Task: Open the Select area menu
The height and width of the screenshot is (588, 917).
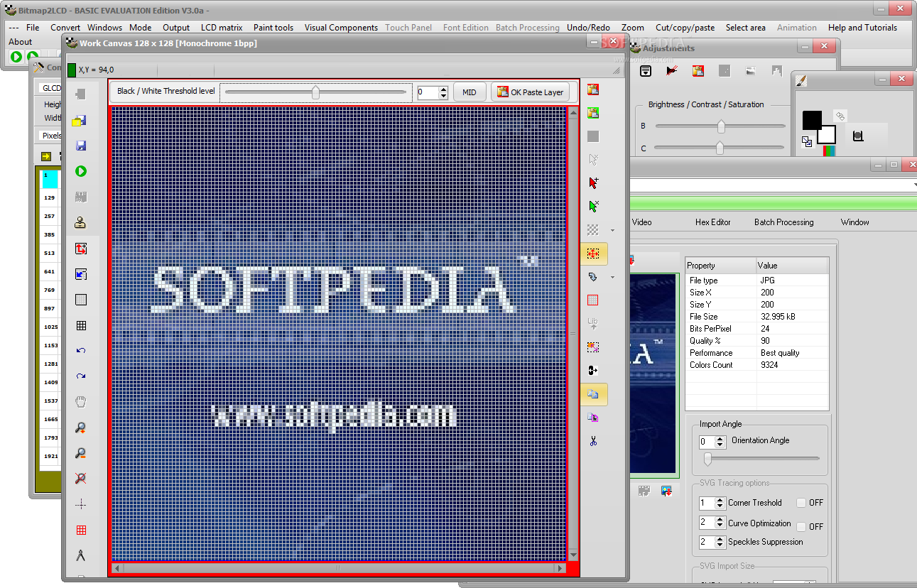Action: [x=746, y=28]
